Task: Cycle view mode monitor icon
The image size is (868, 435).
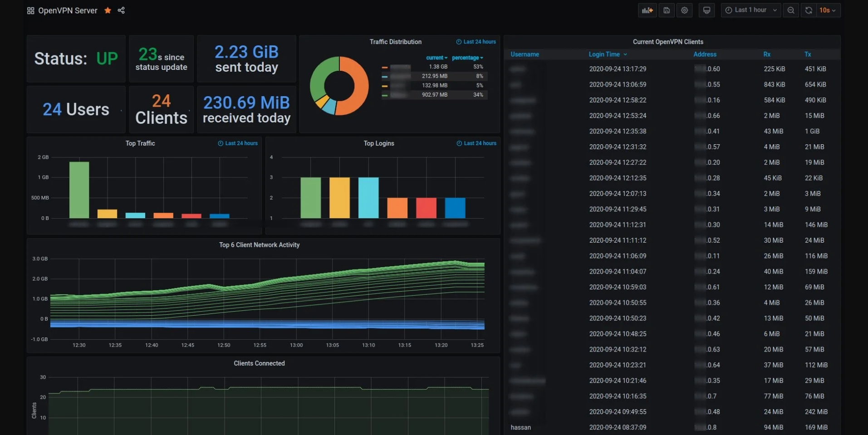Action: tap(706, 10)
